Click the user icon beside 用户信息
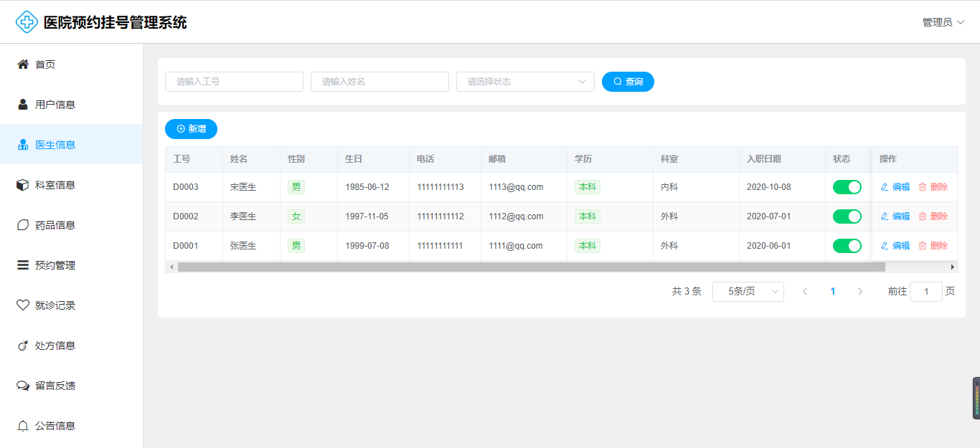Viewport: 980px width, 448px height. (x=23, y=105)
